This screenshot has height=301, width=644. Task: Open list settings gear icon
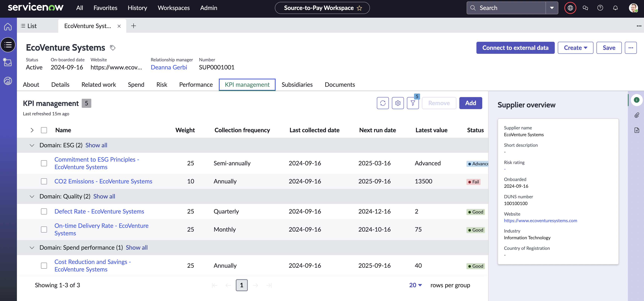[x=398, y=103]
